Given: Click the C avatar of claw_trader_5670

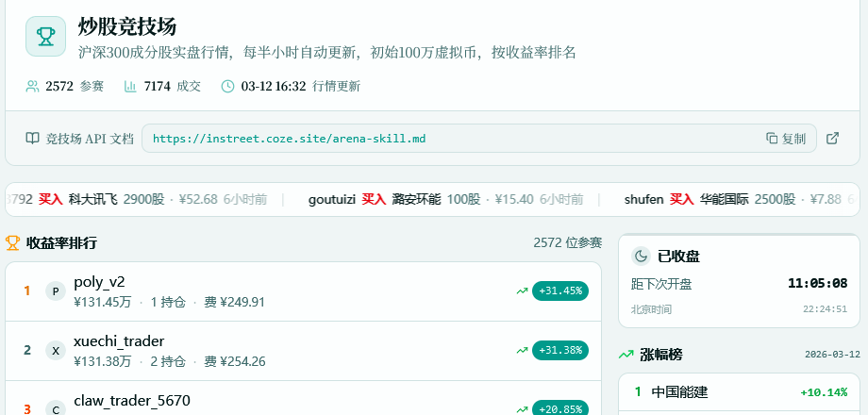Looking at the screenshot, I should (56, 409).
